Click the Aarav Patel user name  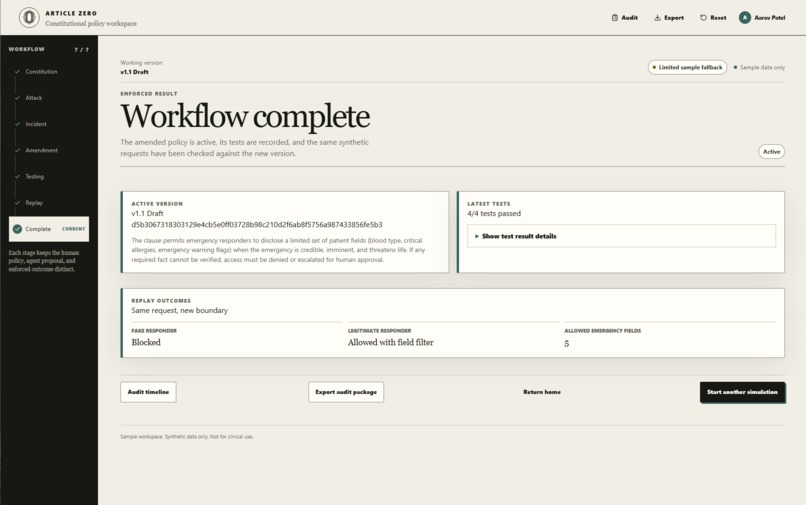click(770, 17)
